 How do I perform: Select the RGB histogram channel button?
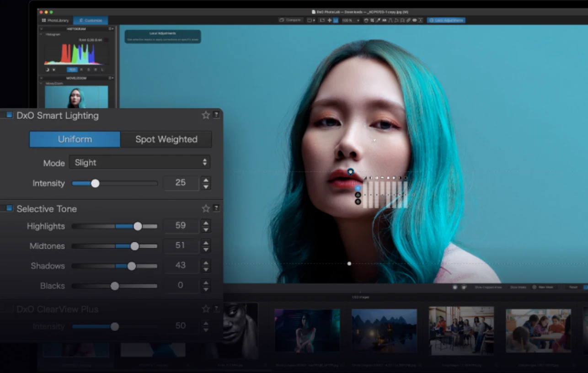coord(72,69)
